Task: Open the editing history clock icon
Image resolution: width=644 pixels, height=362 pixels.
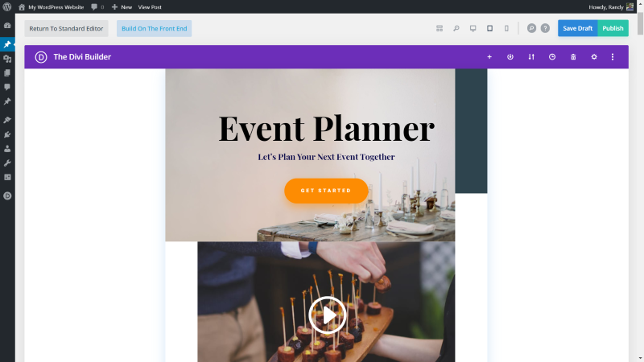Action: (x=552, y=57)
